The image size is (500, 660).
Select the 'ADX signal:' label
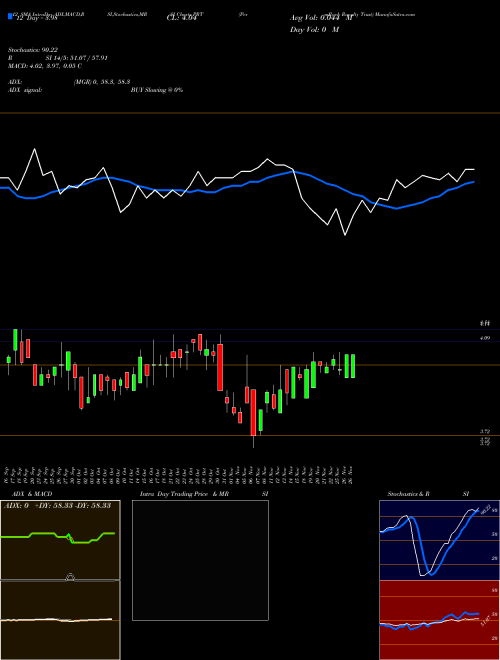click(x=25, y=90)
